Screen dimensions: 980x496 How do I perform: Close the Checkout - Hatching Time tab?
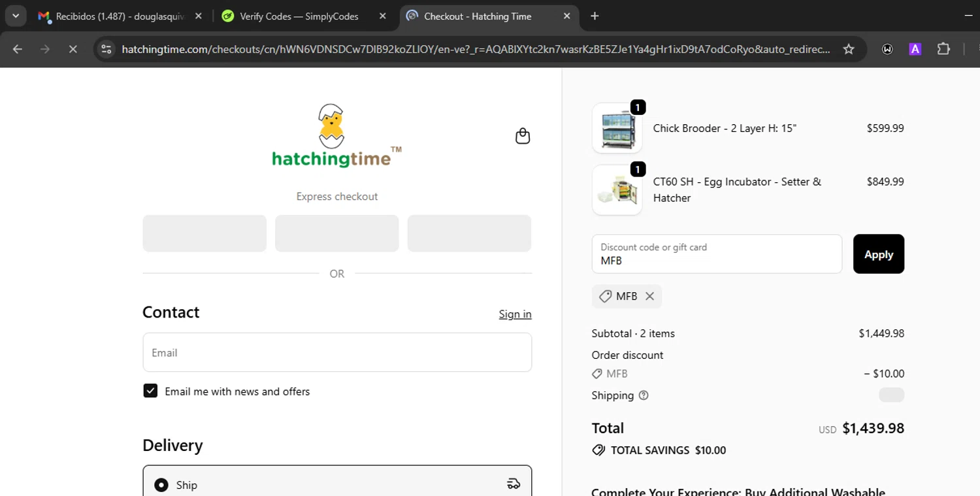click(566, 16)
